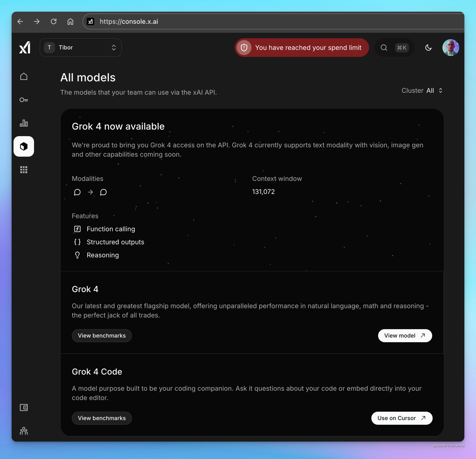Select the Models cube sidebar icon
Screen dimensions: 476x459
pyautogui.click(x=24, y=146)
